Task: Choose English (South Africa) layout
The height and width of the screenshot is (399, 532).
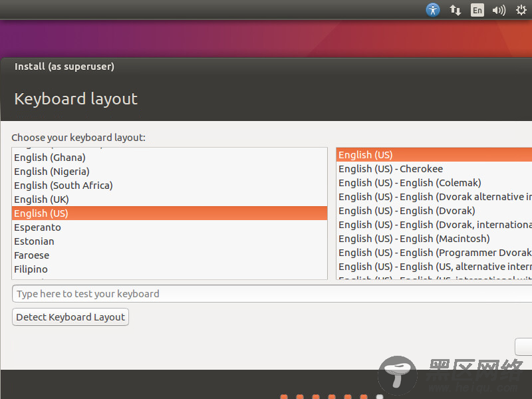Action: (x=170, y=186)
